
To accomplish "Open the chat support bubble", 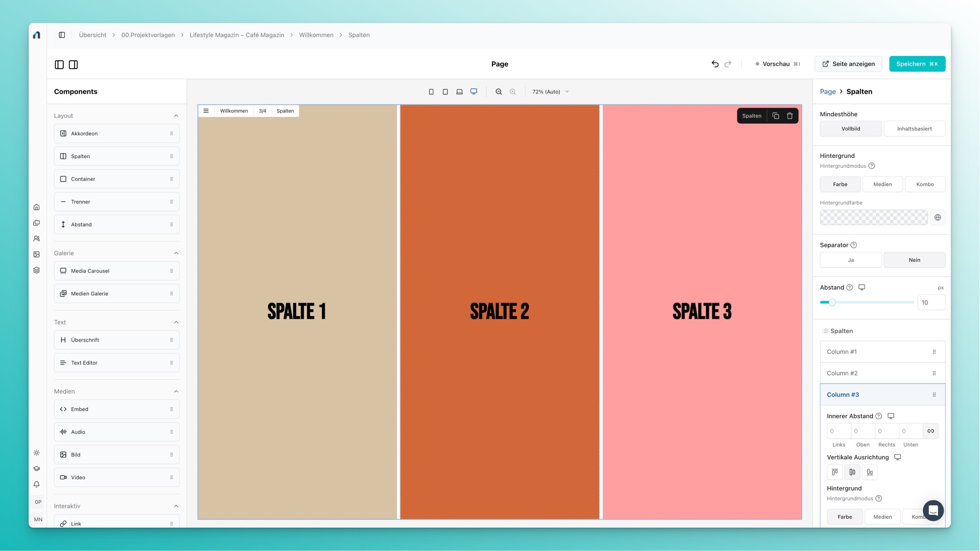I will 933,510.
